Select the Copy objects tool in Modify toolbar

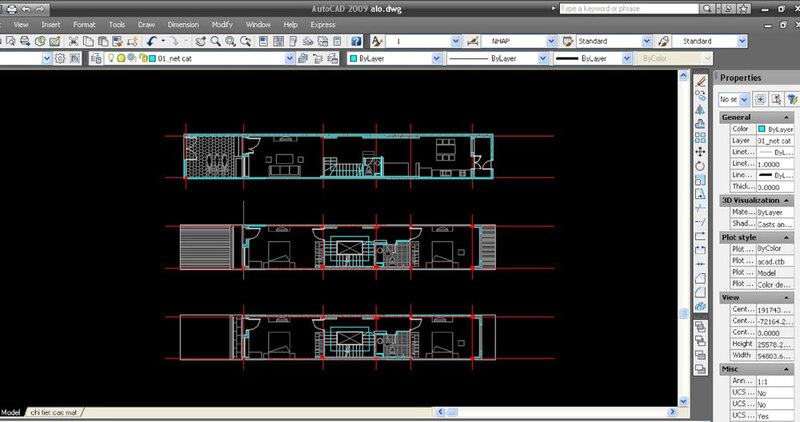click(x=701, y=95)
